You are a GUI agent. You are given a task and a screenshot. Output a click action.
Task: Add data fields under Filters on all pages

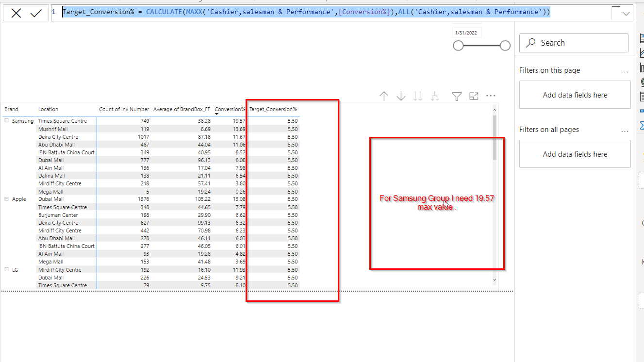point(575,154)
